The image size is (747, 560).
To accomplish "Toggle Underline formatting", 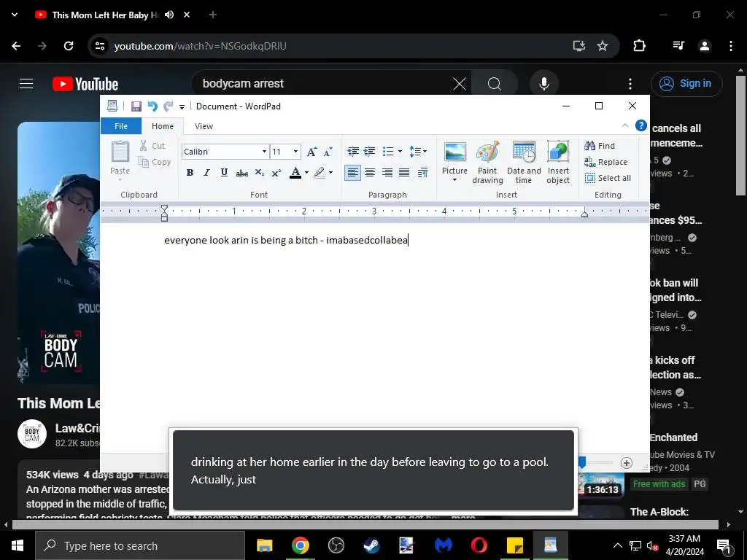I will [224, 173].
